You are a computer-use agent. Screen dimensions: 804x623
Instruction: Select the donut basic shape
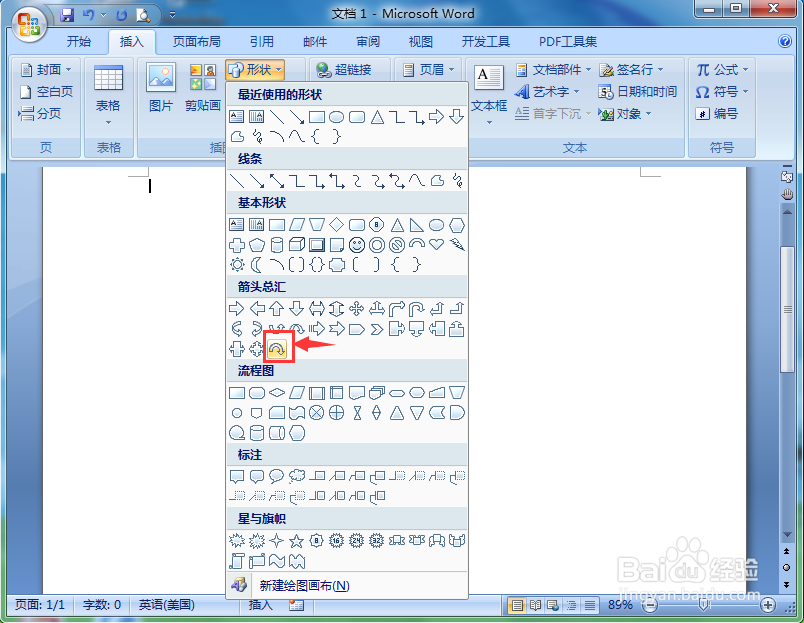tap(377, 245)
